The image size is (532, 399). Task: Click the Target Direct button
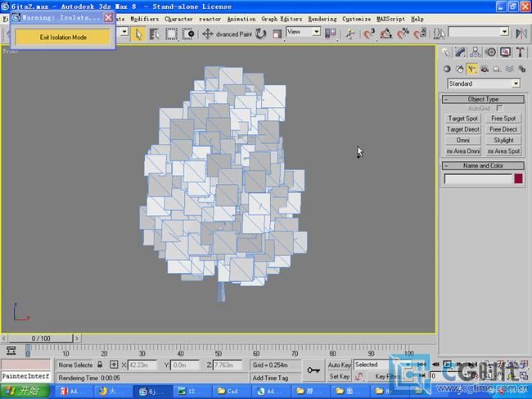(x=462, y=129)
